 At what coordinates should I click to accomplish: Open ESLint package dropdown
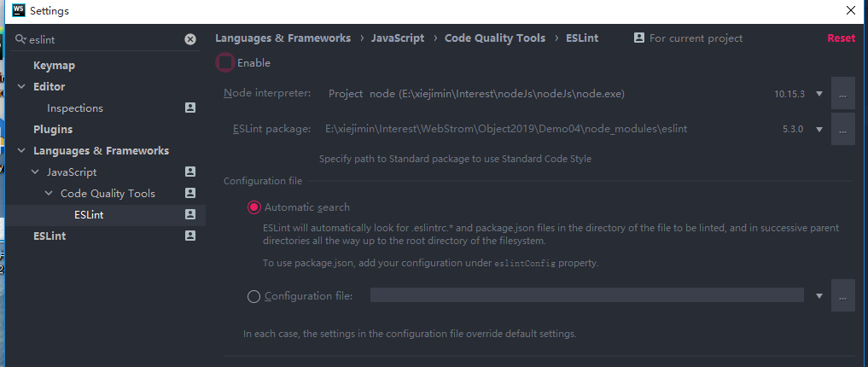tap(819, 130)
